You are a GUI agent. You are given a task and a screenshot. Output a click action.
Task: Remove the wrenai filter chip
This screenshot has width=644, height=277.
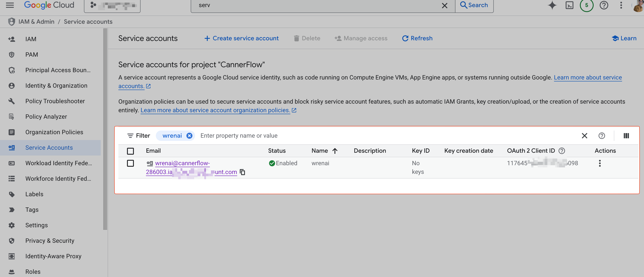coord(189,136)
